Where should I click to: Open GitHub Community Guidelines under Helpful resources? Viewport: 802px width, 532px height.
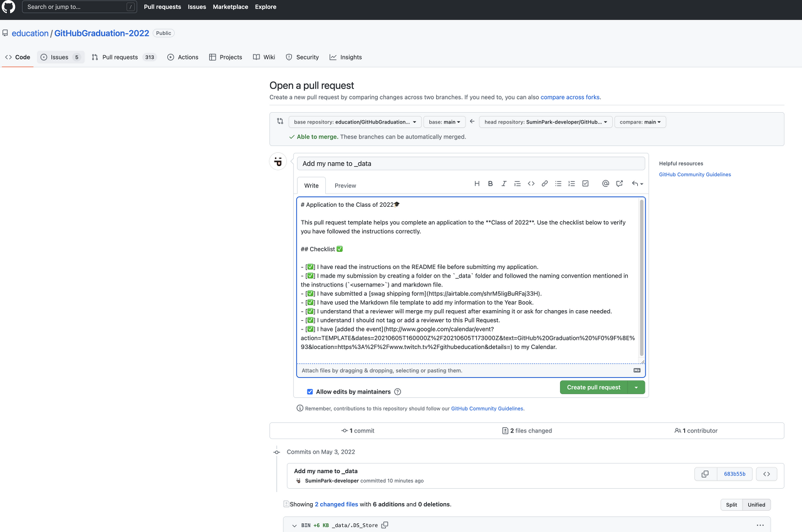(x=695, y=174)
